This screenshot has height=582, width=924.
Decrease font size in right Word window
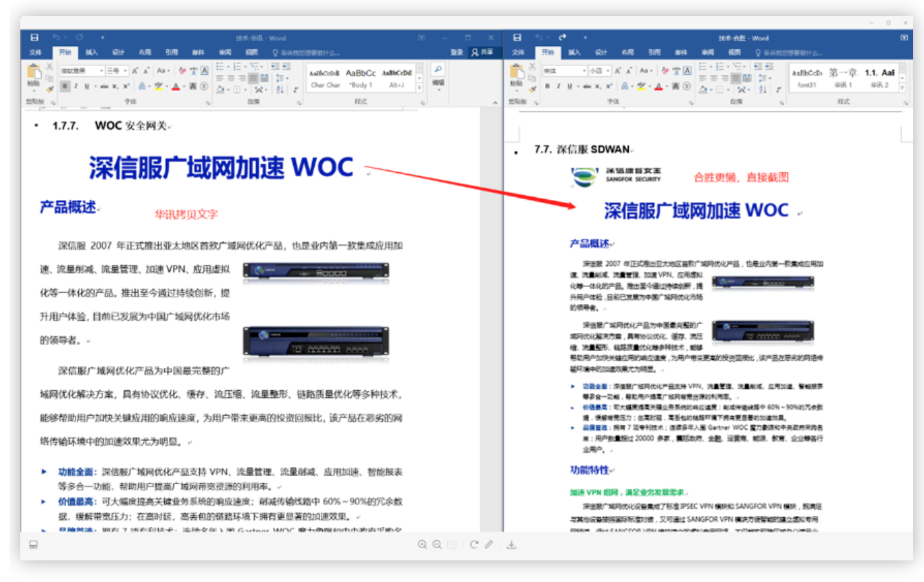(629, 71)
